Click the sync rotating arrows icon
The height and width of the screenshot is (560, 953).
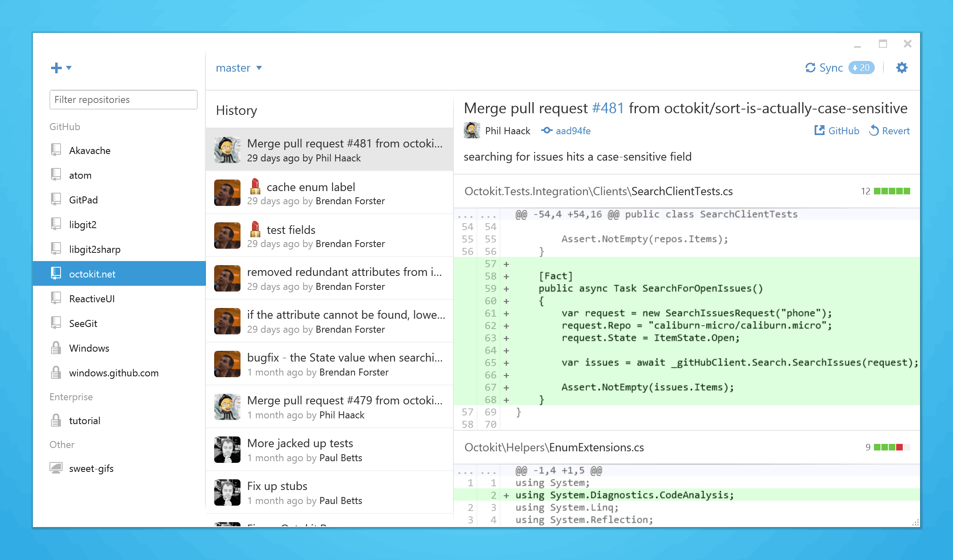[811, 68]
